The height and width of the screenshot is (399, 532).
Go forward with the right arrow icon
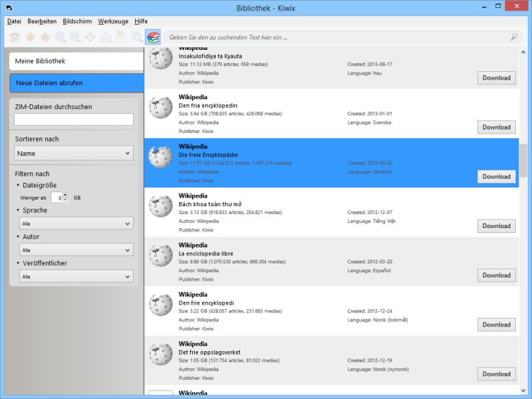pyautogui.click(x=45, y=37)
